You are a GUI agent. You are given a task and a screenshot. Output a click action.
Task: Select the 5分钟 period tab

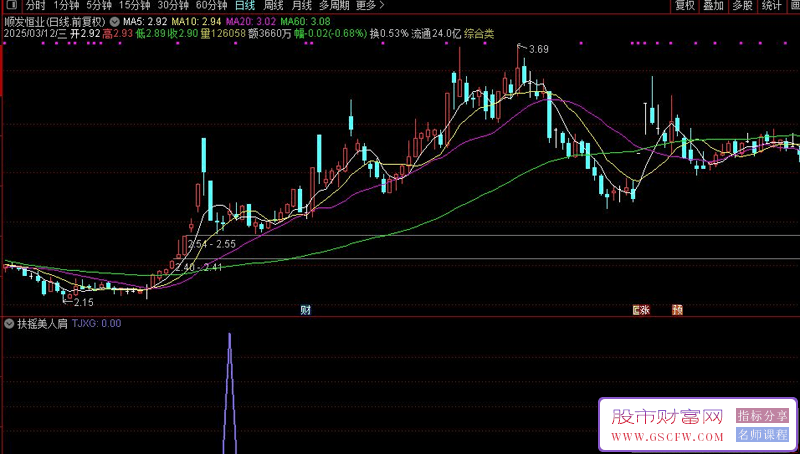coord(99,6)
